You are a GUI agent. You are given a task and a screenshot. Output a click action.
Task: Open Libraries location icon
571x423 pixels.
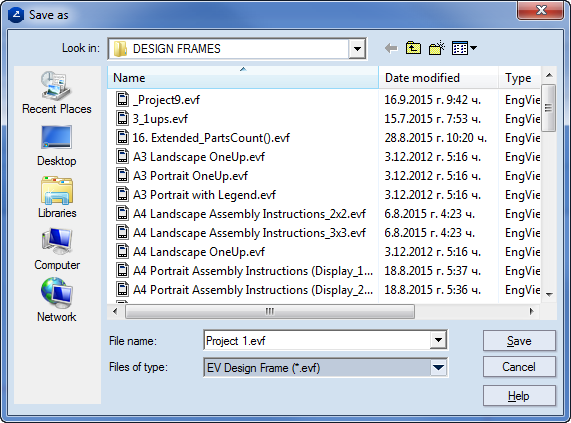pos(57,198)
